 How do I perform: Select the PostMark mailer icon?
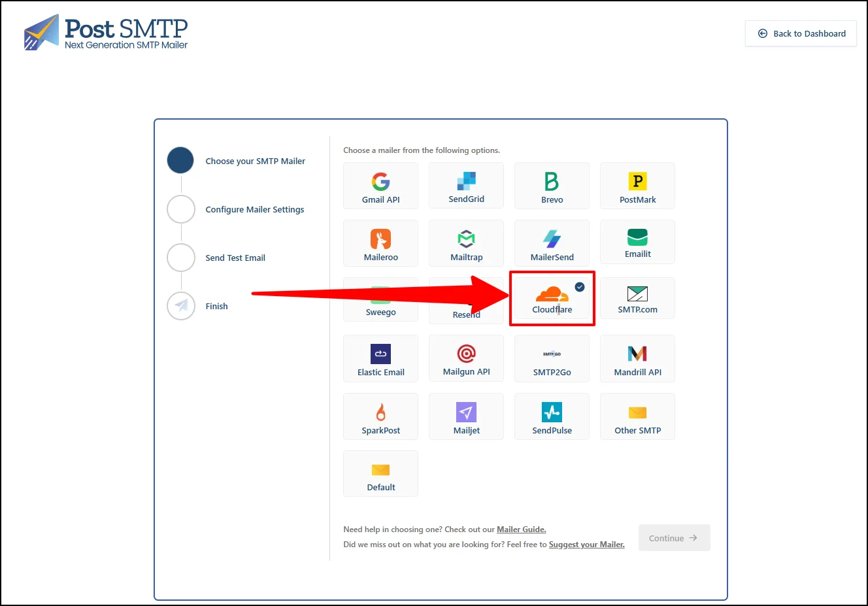[x=637, y=181]
